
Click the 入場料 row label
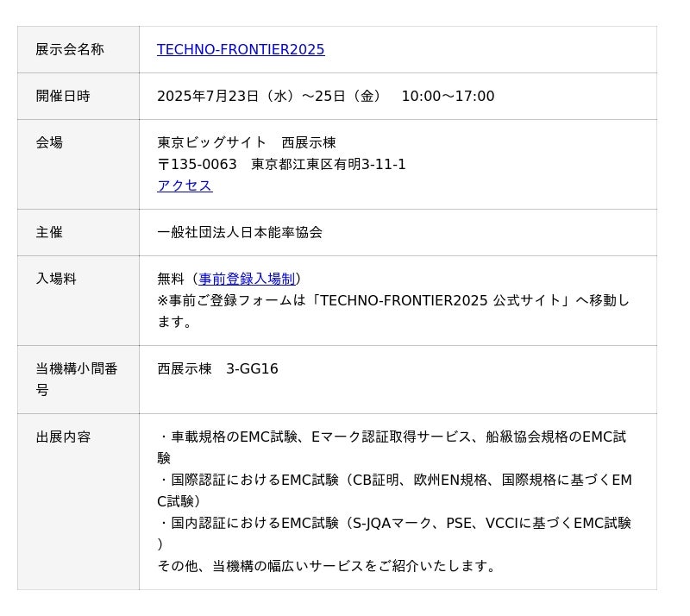(56, 280)
